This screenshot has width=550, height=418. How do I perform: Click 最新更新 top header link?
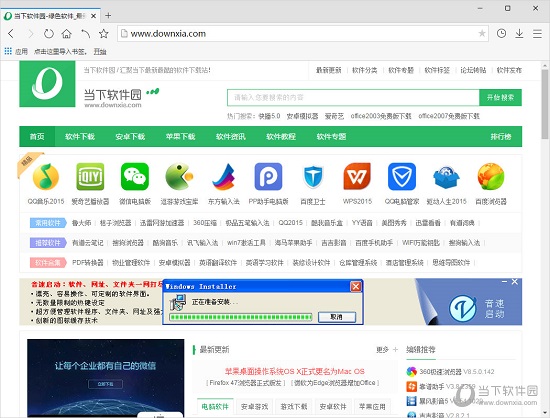(x=329, y=70)
